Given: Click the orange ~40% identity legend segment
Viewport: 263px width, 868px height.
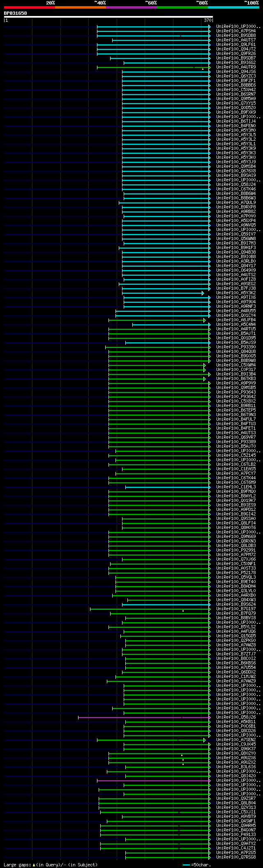Looking at the screenshot, I should coord(81,7).
